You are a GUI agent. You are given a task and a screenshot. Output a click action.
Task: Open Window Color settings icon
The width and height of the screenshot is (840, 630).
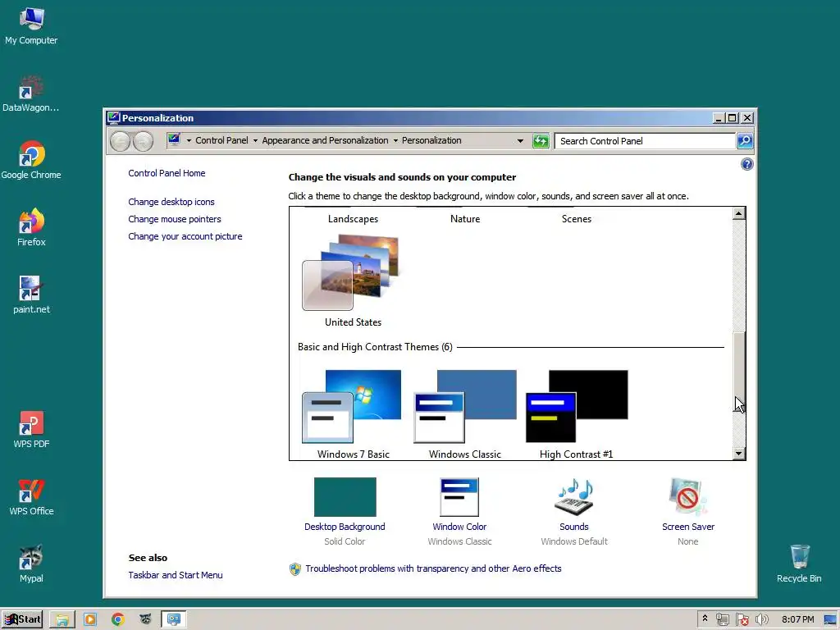point(459,496)
